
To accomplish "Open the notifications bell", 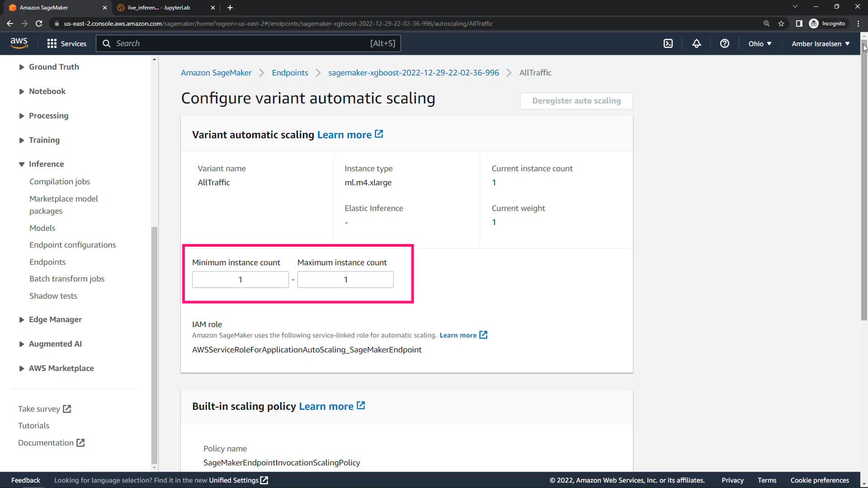I will coord(696,43).
